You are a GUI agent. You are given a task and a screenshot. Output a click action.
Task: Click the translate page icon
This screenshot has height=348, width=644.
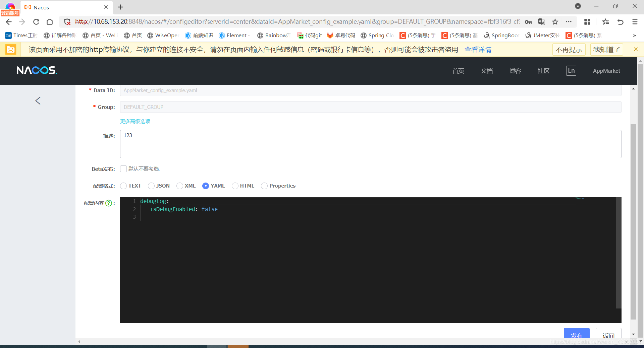pos(542,22)
